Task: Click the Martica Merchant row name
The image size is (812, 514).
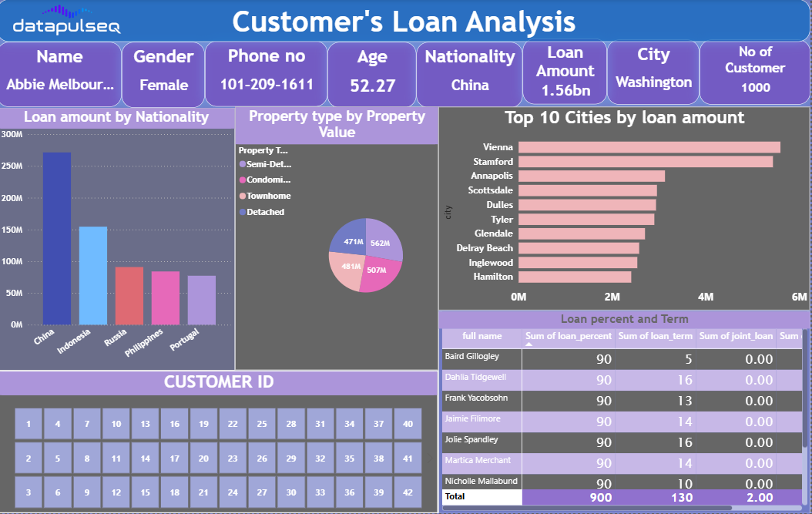Action: [x=478, y=460]
